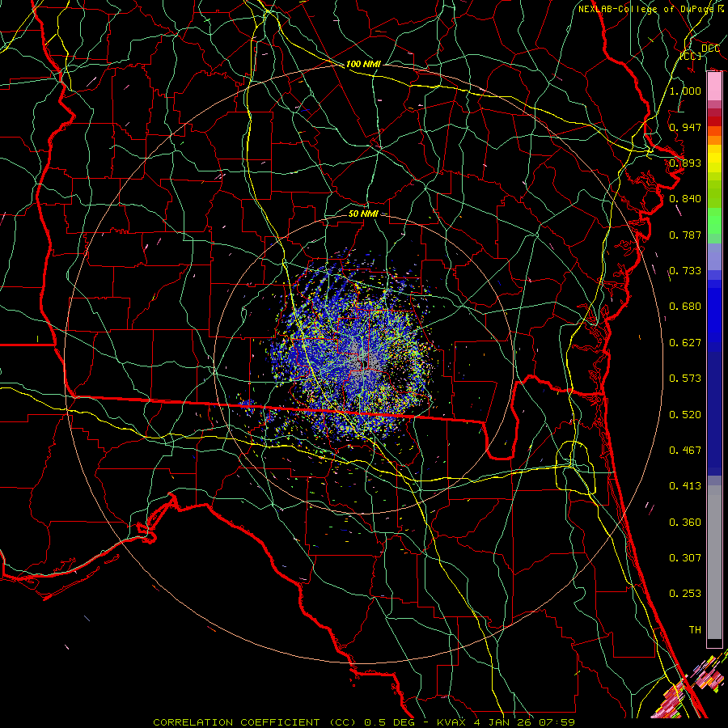Viewport: 728px width, 728px height.
Task: Click the 0.520 color scale value
Action: (685, 415)
